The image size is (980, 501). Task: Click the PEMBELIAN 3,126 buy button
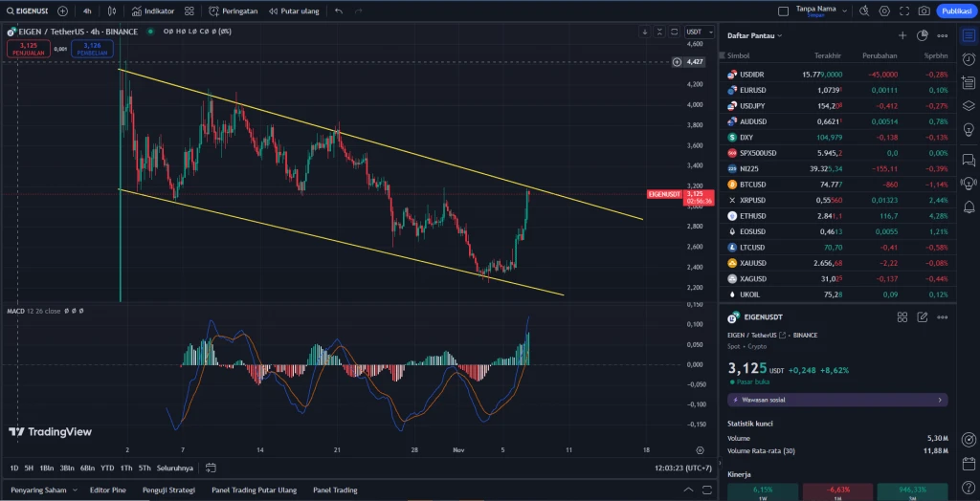click(92, 49)
